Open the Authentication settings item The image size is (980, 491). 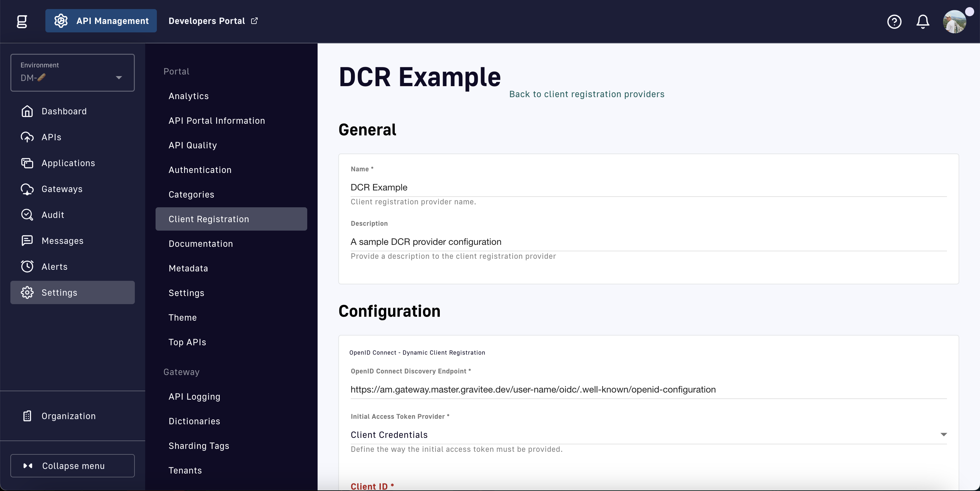click(200, 170)
